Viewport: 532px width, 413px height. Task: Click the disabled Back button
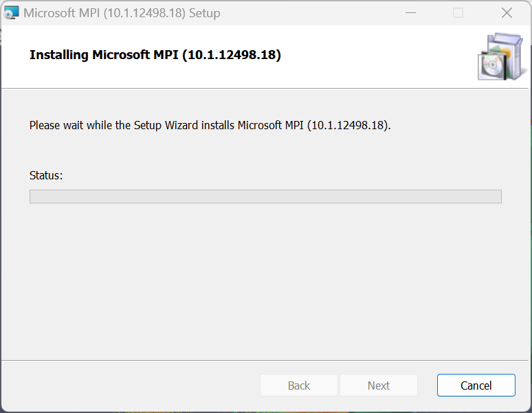click(299, 386)
